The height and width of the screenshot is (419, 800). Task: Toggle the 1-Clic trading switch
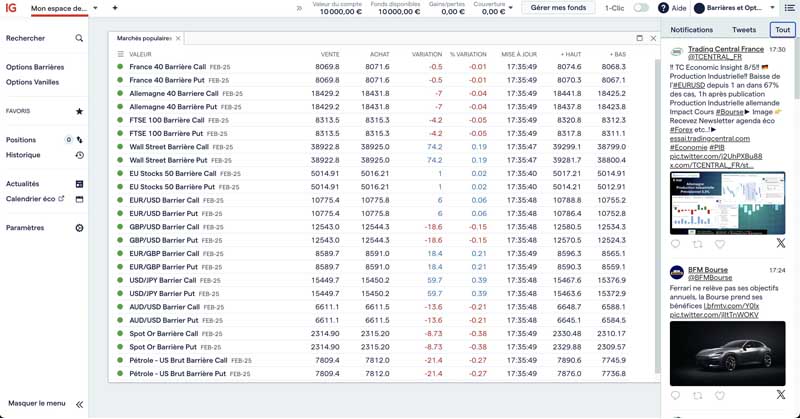pos(641,8)
